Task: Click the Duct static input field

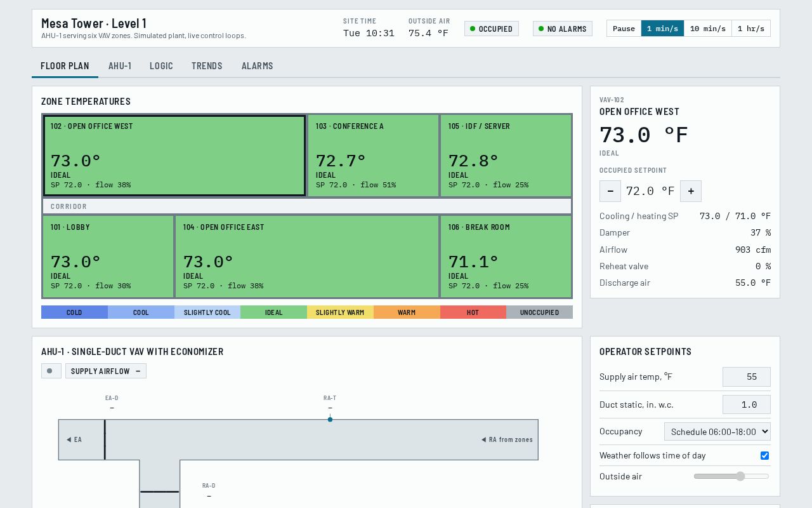Action: [x=747, y=404]
